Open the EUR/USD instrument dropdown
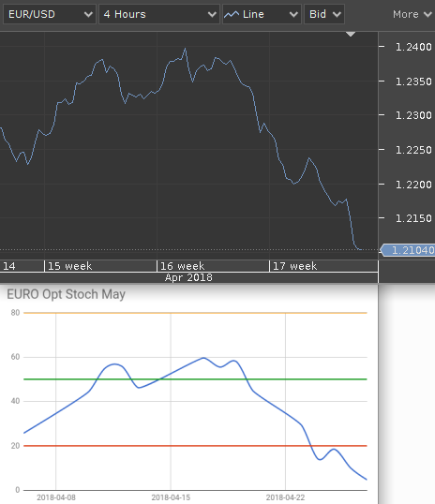Image resolution: width=435 pixels, height=504 pixels. (50, 14)
